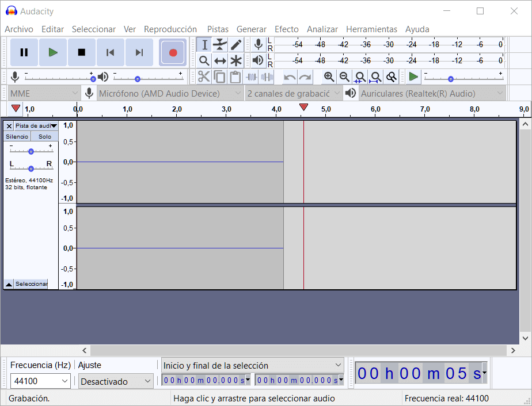Select the Selection (I-beam) tool
Viewport: 532px width, 406px height.
click(x=204, y=44)
